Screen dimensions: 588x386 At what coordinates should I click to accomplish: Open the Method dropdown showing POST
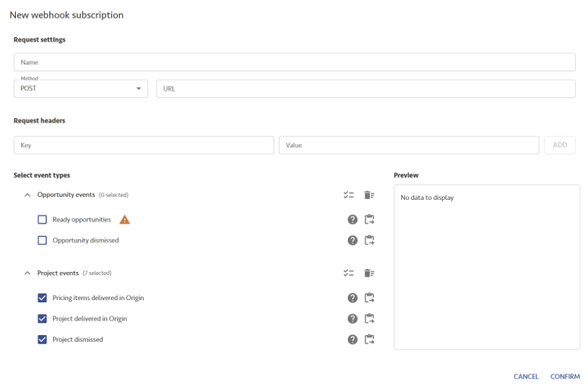click(81, 89)
